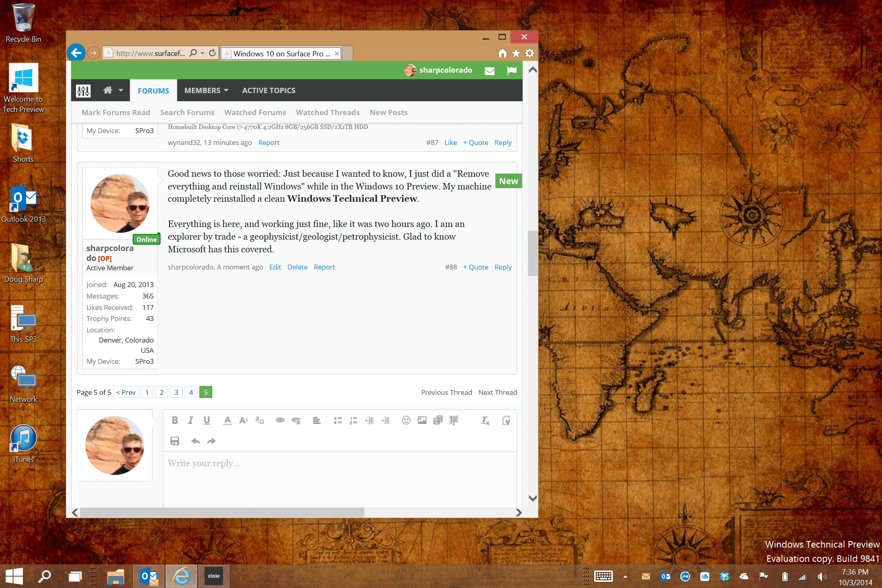The image size is (882, 588).
Task: Click the insert link icon
Action: coord(280,420)
